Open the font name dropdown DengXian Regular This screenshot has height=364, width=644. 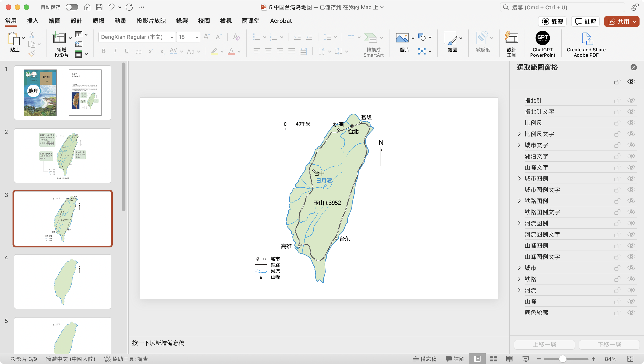click(172, 37)
